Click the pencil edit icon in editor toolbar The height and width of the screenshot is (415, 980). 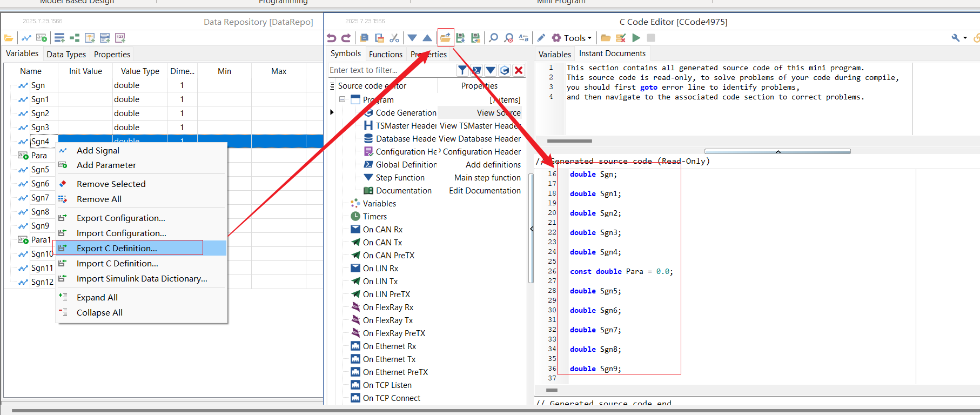point(541,38)
